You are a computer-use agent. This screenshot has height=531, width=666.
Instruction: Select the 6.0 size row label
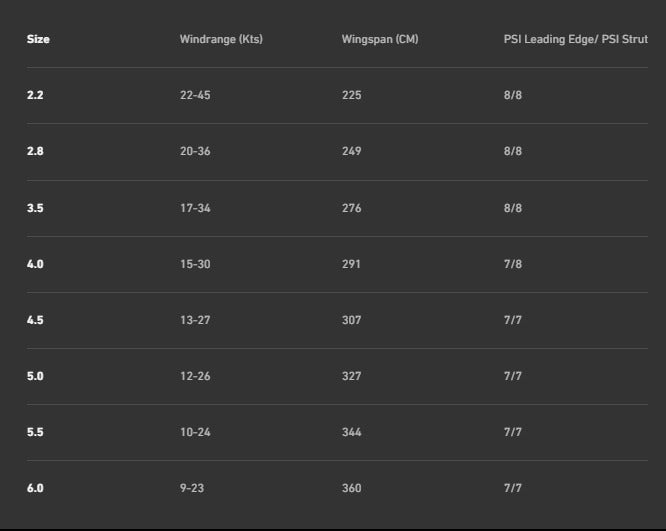click(x=35, y=488)
